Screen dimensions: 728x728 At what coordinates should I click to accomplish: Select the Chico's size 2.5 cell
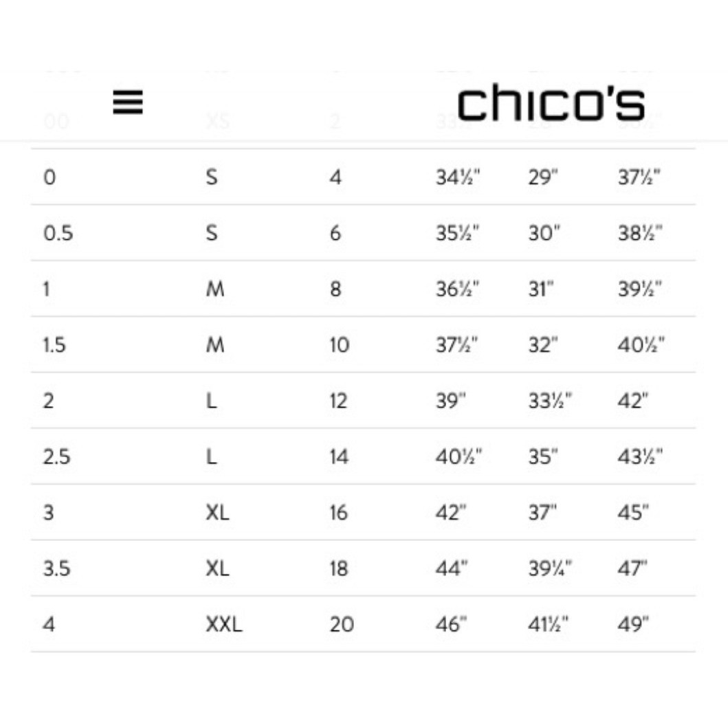[x=56, y=456]
